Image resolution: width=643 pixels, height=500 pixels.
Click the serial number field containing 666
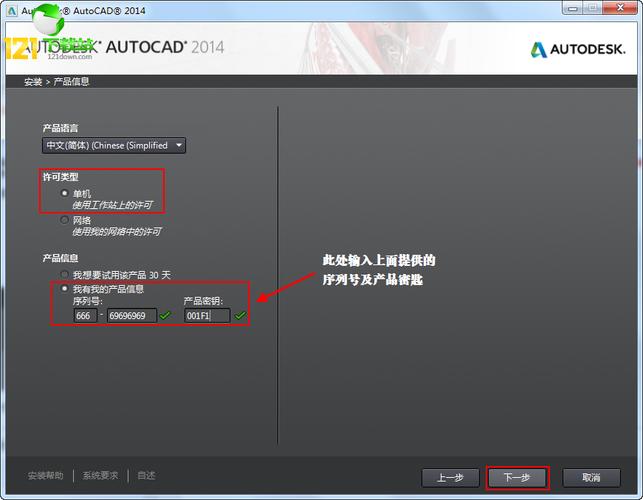85,315
